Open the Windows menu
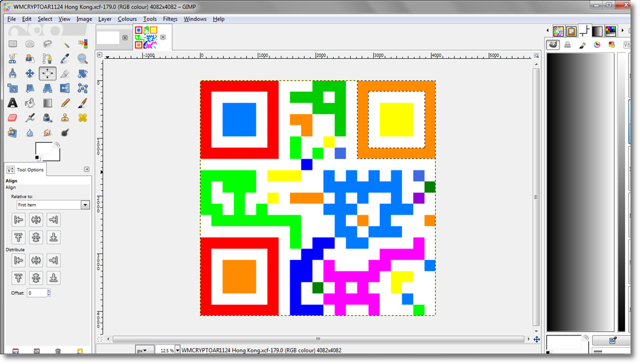Screen dimensions: 640x364 point(195,19)
